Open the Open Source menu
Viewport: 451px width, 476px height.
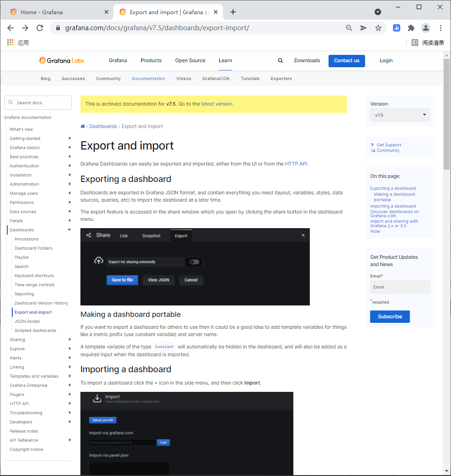[x=190, y=60]
